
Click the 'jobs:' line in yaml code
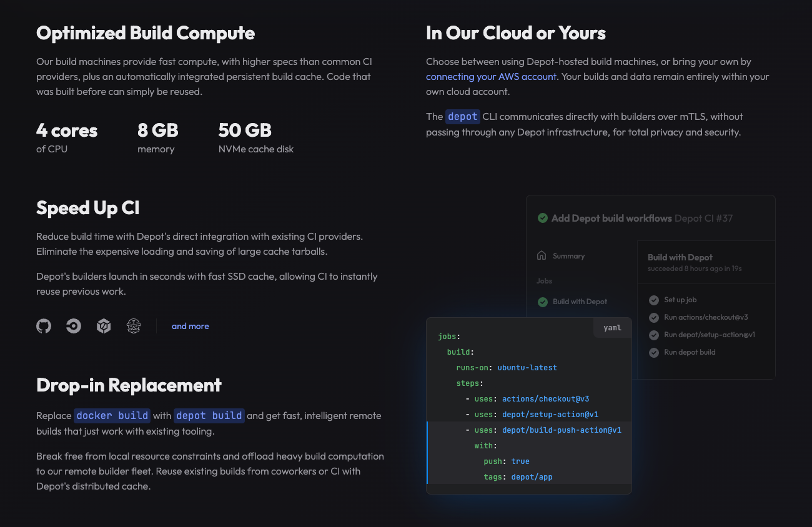(449, 337)
